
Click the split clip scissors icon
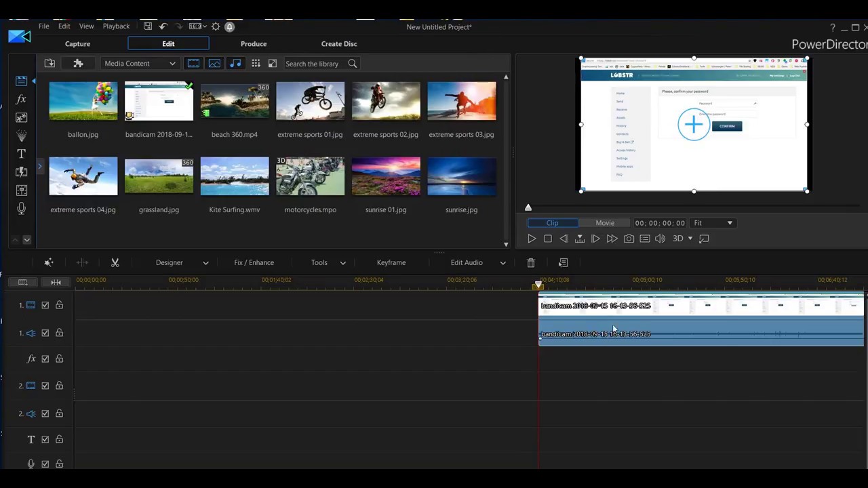tap(115, 262)
